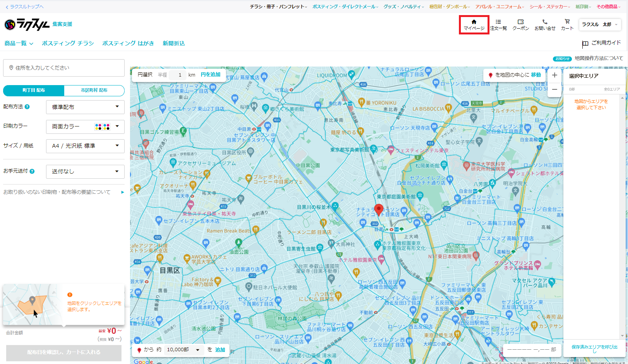The height and width of the screenshot is (364, 628).
Task: Click the 松岡美術館 map marker
Action: [x=444, y=165]
